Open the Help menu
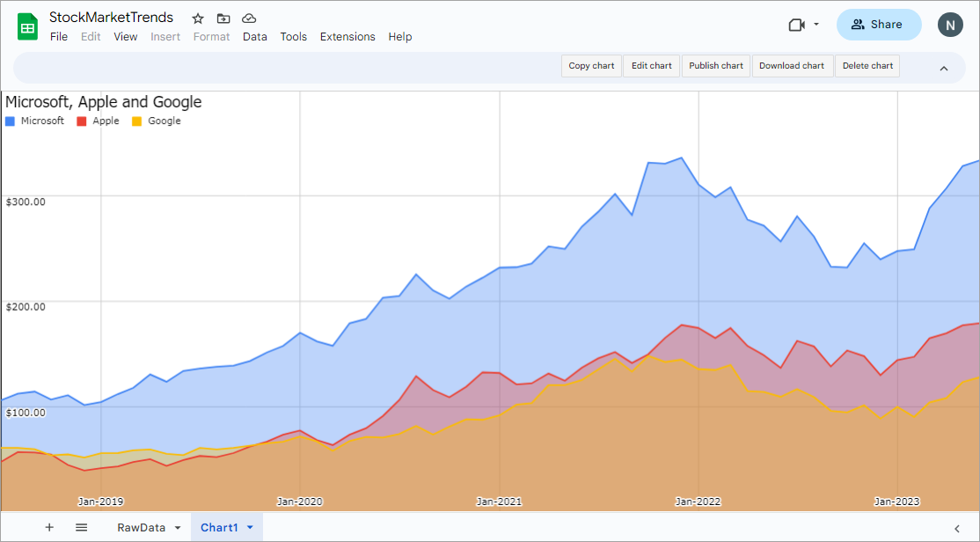 point(400,37)
